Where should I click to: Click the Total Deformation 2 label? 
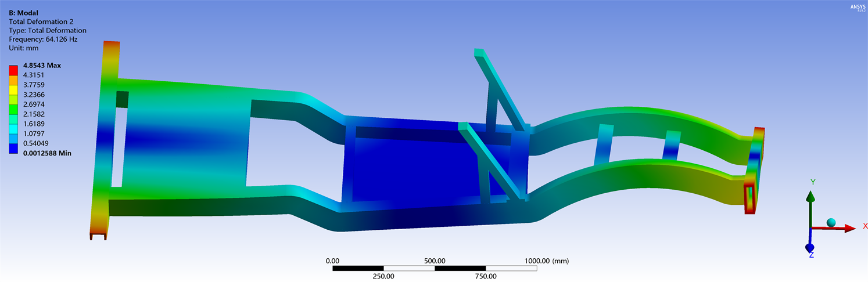(41, 21)
